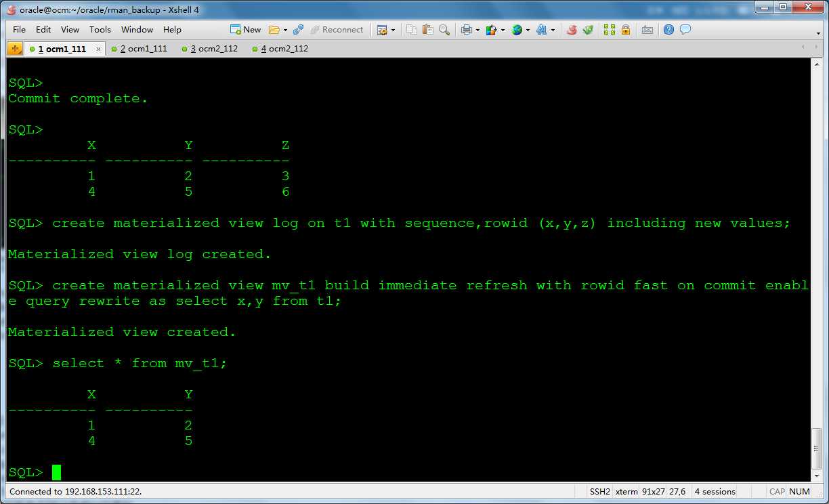Click the Reconnect button
Screen dimensions: 829x504
tap(337, 30)
